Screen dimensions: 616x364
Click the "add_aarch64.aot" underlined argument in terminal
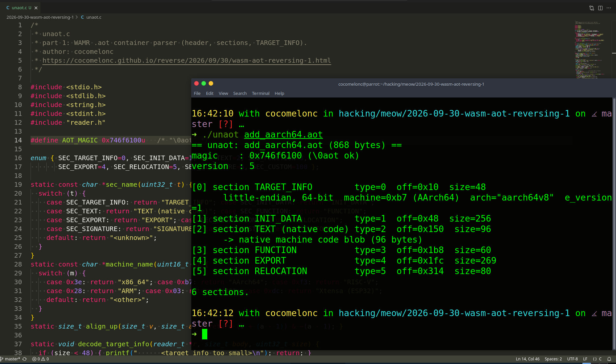283,135
